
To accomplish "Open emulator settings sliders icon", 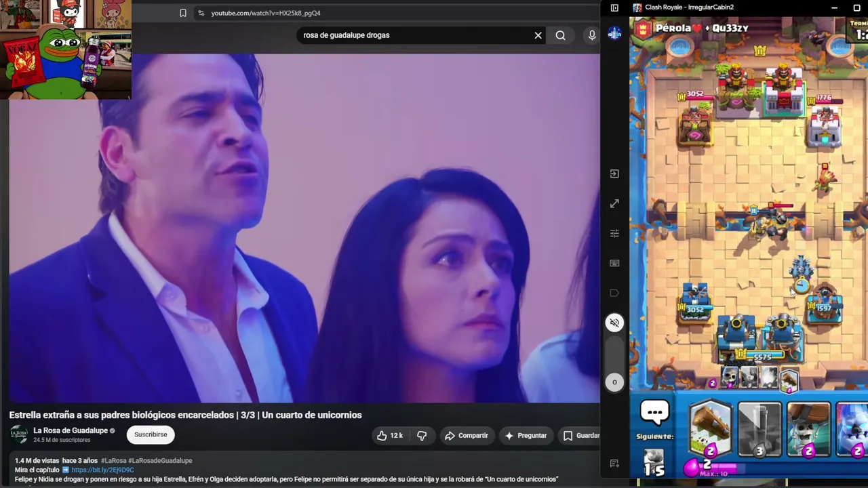I will (614, 233).
